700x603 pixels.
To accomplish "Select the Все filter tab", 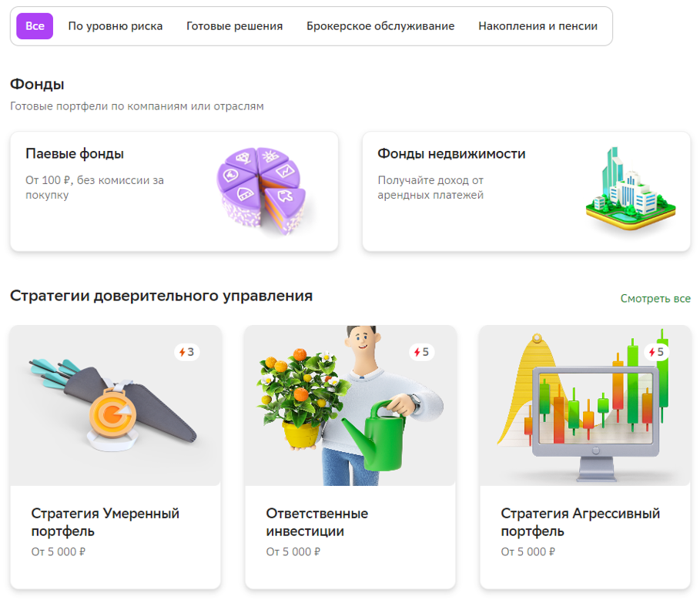I will point(35,26).
